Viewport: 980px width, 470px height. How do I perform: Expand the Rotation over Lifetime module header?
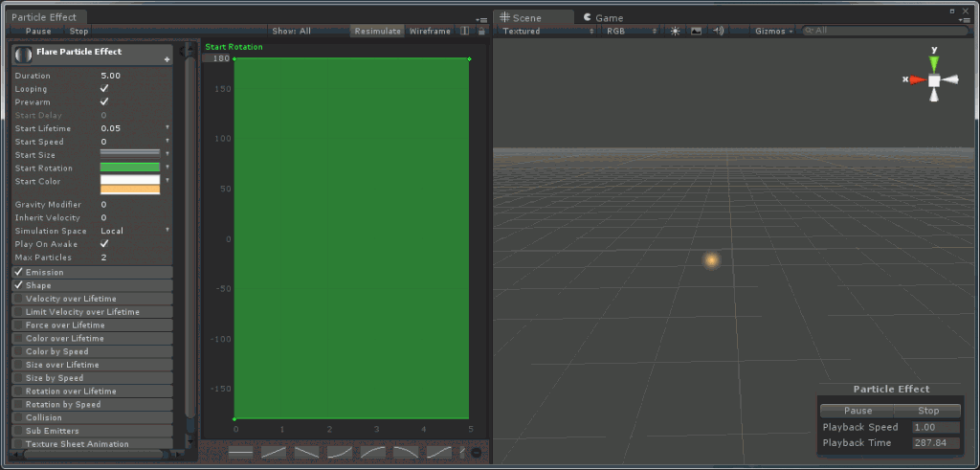[x=92, y=392]
